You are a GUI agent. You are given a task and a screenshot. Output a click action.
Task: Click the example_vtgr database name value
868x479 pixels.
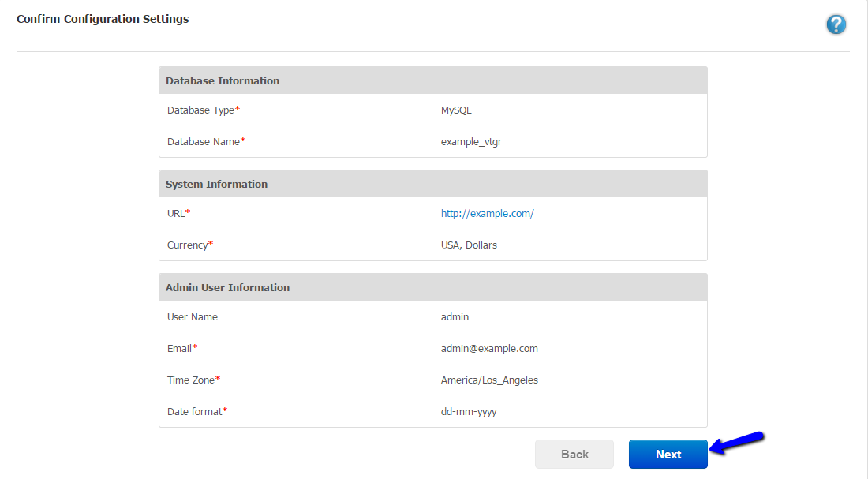(x=471, y=142)
